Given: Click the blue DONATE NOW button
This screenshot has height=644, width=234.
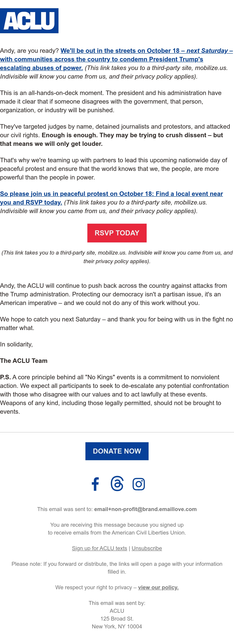Looking at the screenshot, I should tap(117, 451).
